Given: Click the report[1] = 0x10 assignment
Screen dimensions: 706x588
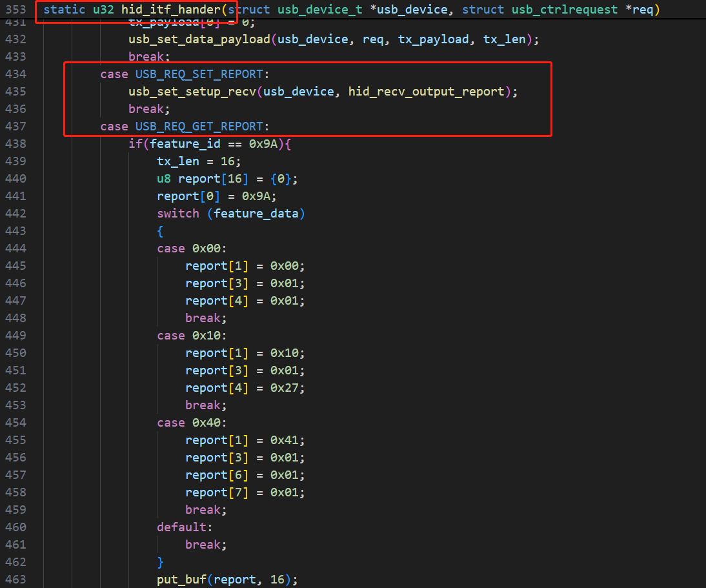Looking at the screenshot, I should 245,354.
